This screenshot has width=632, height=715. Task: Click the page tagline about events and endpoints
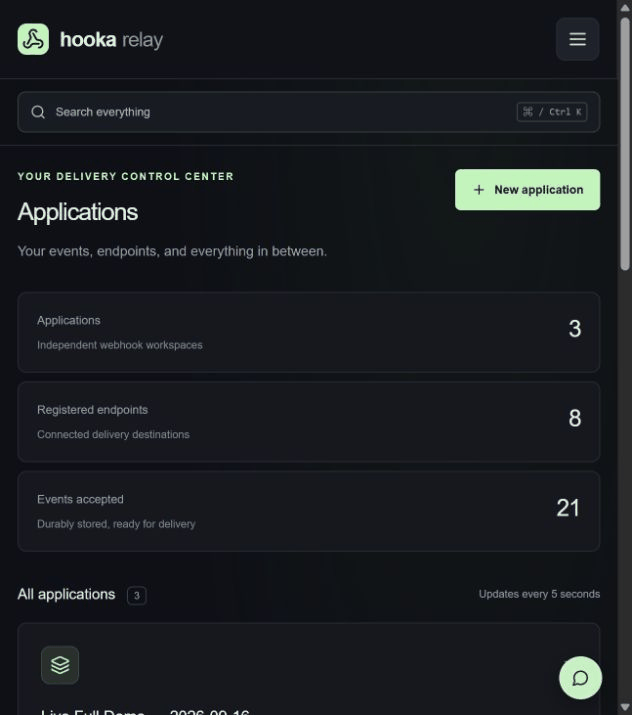pyautogui.click(x=172, y=251)
